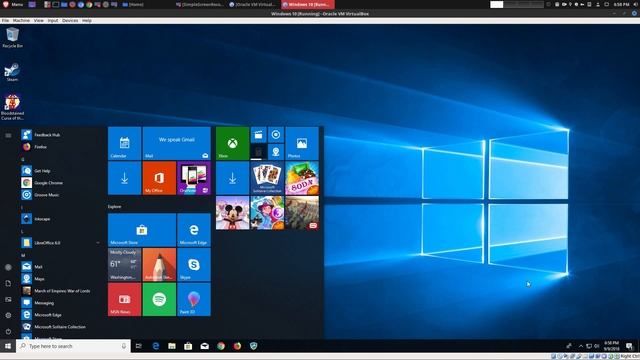
Task: Expand the LibreOffice 6.0 folder chevron
Action: tap(98, 243)
